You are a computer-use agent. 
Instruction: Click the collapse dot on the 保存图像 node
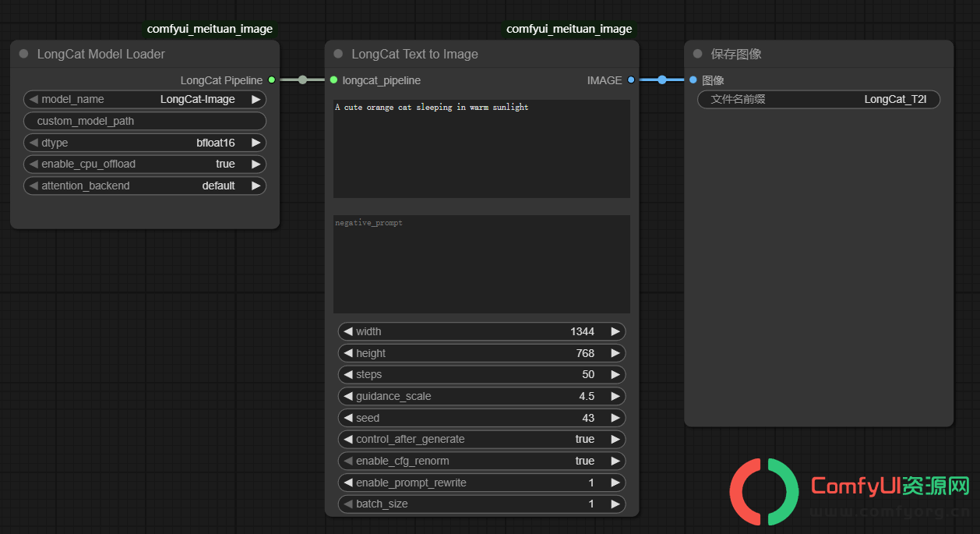pyautogui.click(x=697, y=54)
